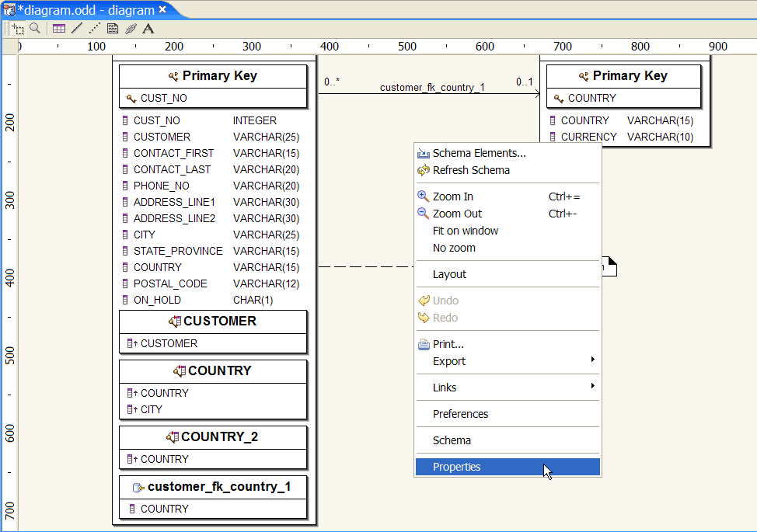Activate the magnifier zoom tool
This screenshot has width=757, height=532.
click(x=35, y=29)
